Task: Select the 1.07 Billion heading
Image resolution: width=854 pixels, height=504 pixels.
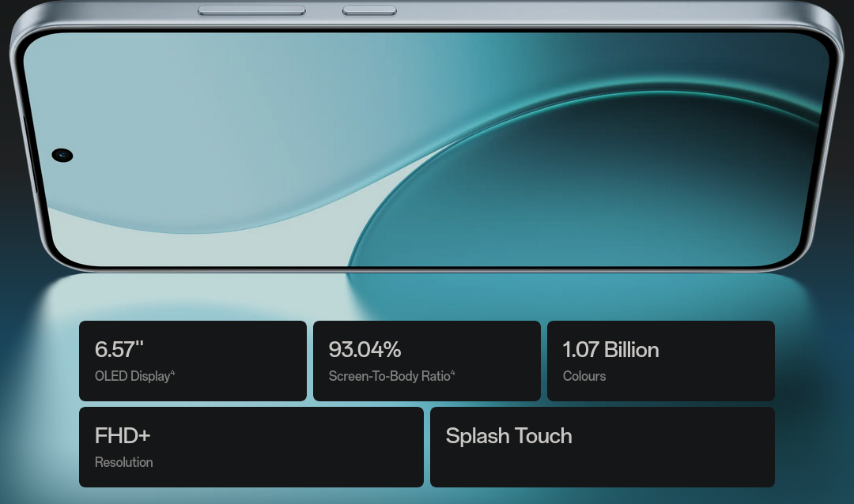Action: coord(610,349)
